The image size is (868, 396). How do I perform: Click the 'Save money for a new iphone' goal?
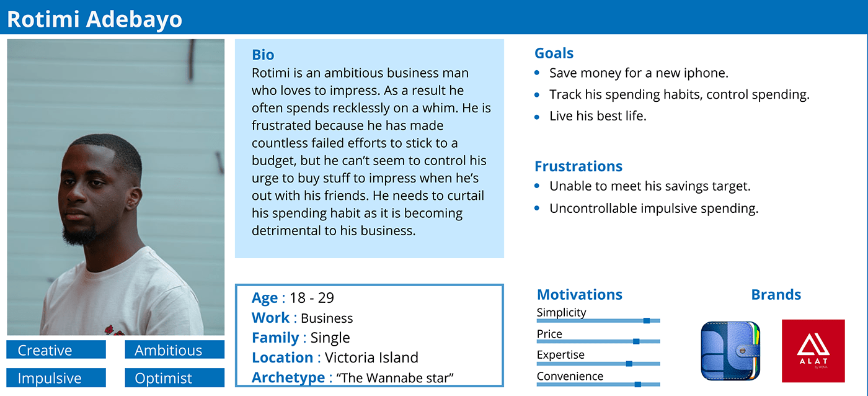pos(639,73)
